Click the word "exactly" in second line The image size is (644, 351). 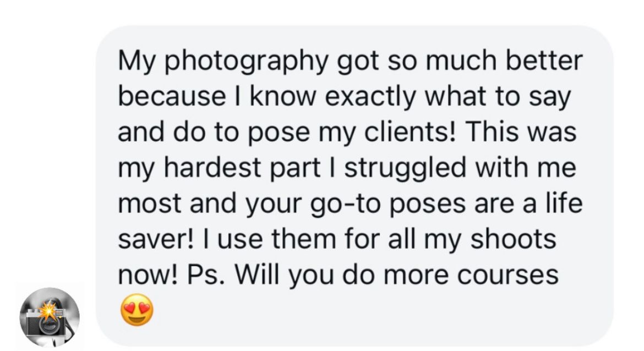378,97
